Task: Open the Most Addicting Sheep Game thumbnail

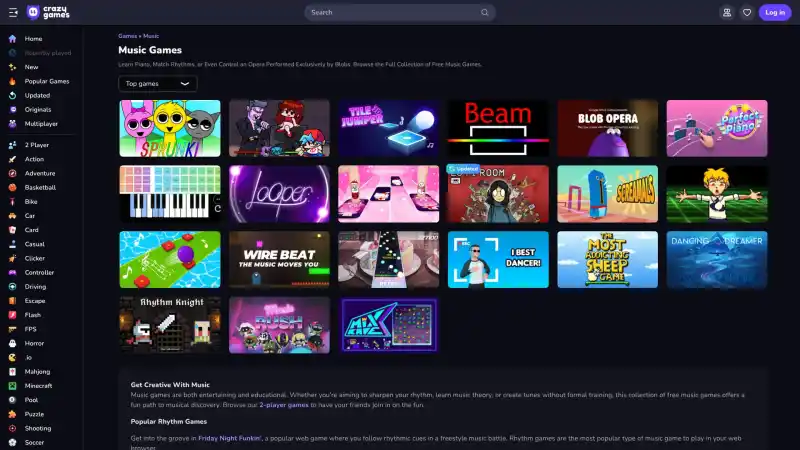Action: (607, 259)
